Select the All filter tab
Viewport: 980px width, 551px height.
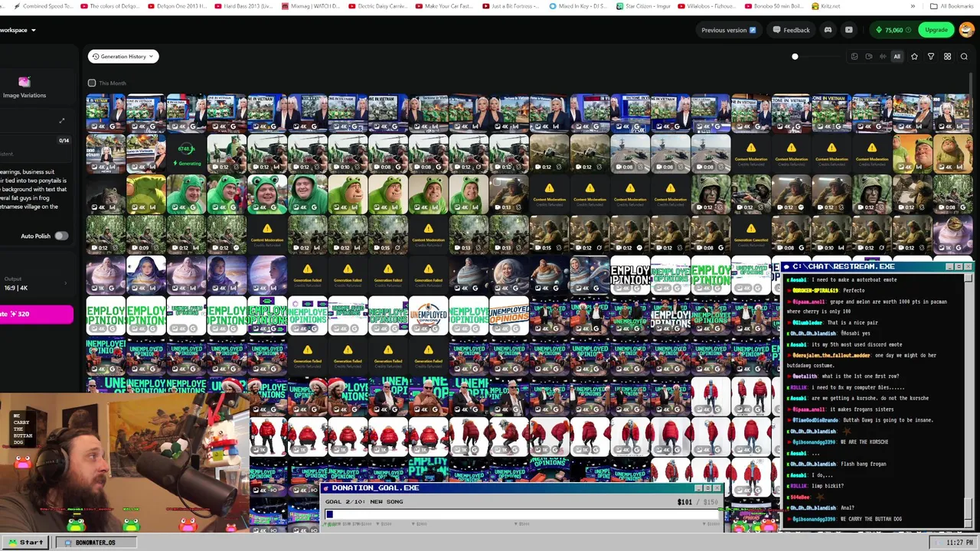point(897,57)
